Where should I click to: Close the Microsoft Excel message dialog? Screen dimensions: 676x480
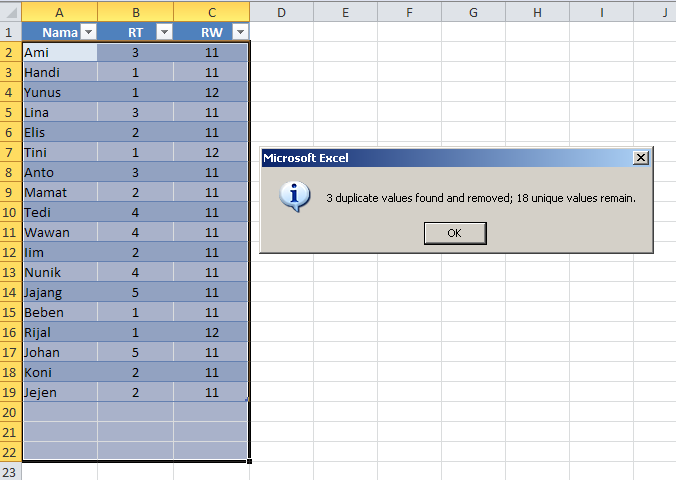pos(641,158)
